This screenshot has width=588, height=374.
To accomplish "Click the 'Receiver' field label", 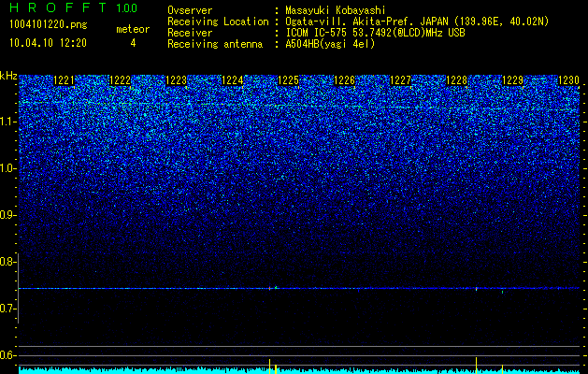I will (190, 33).
